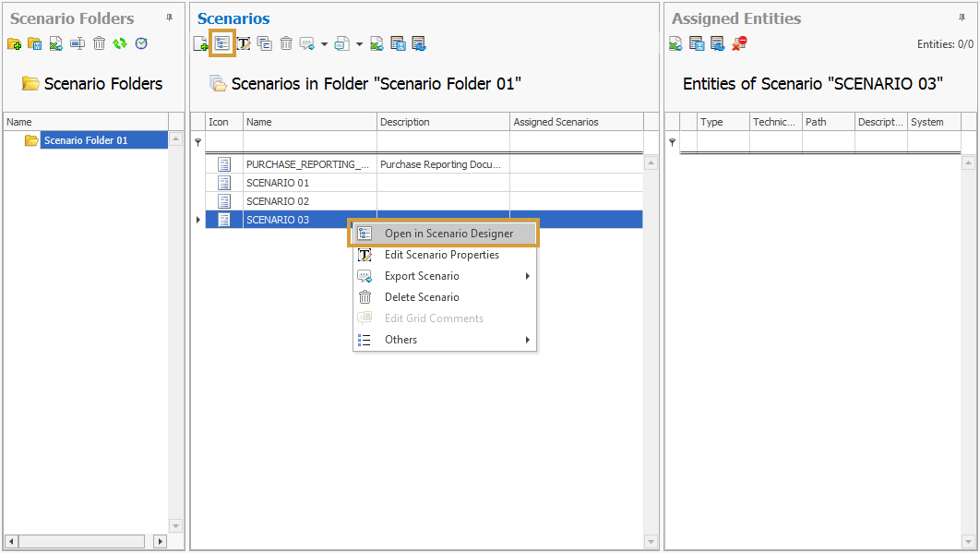This screenshot has height=553, width=980.
Task: Click the Type column header in Assigned Entities
Action: point(723,121)
